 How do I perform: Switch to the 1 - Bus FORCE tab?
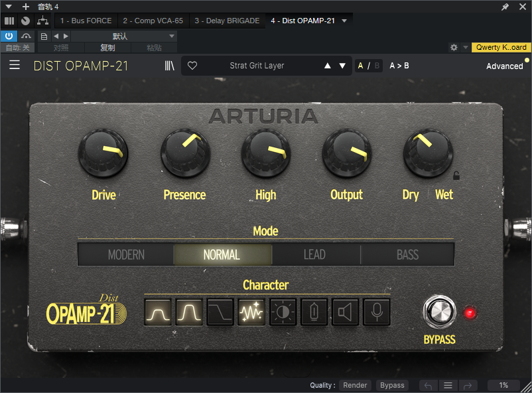coord(86,21)
